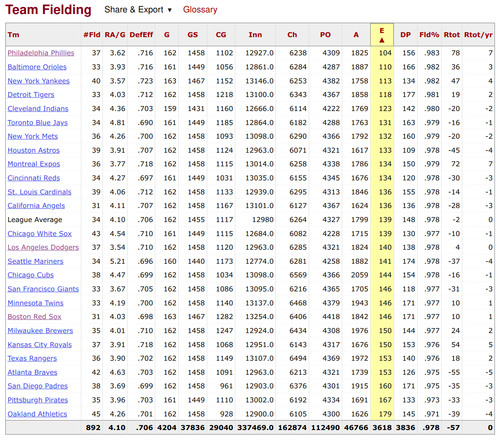The image size is (504, 442).
Task: Open Oakland Athletics team link
Action: click(x=37, y=414)
